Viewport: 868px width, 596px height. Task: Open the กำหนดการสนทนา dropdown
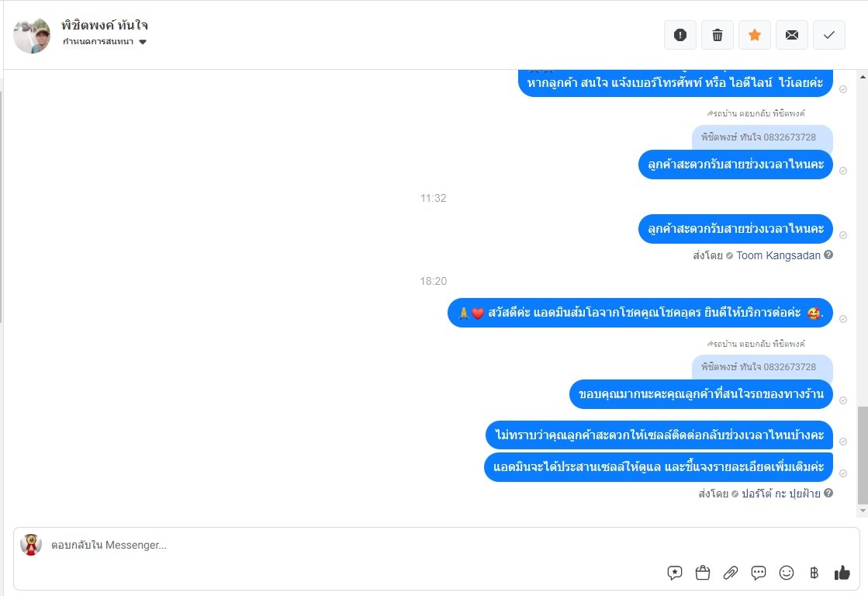tap(104, 42)
